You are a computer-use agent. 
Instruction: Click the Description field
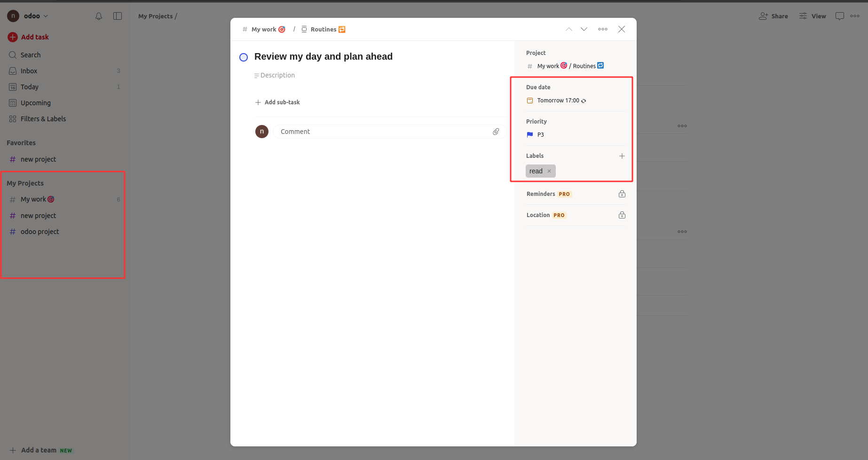(x=277, y=75)
